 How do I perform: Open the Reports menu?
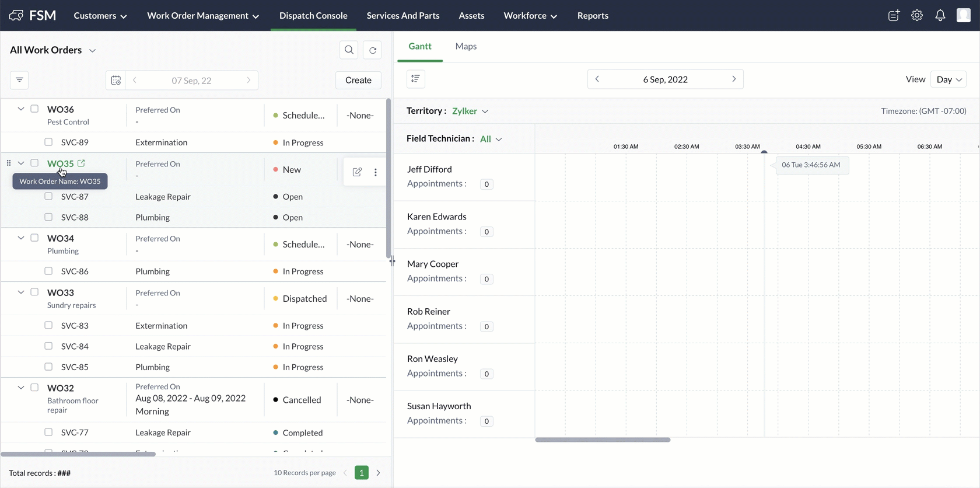(x=593, y=16)
